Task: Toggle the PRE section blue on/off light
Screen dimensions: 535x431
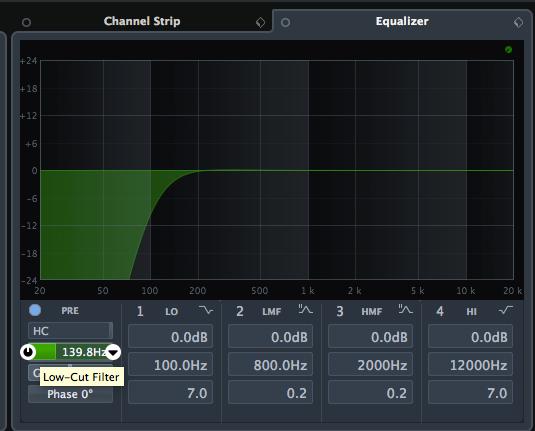Action: pyautogui.click(x=35, y=310)
